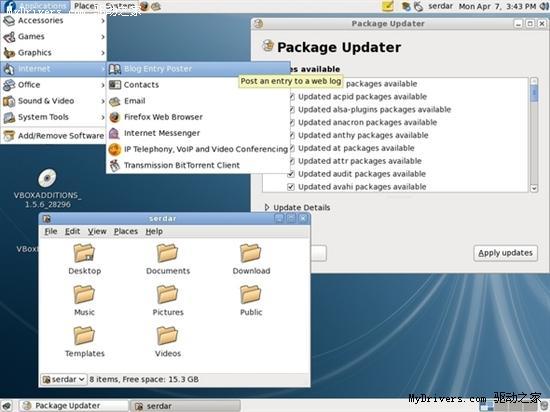Viewport: 550px width, 412px height.
Task: Click scroll-down arrow of updates list
Action: 534,188
